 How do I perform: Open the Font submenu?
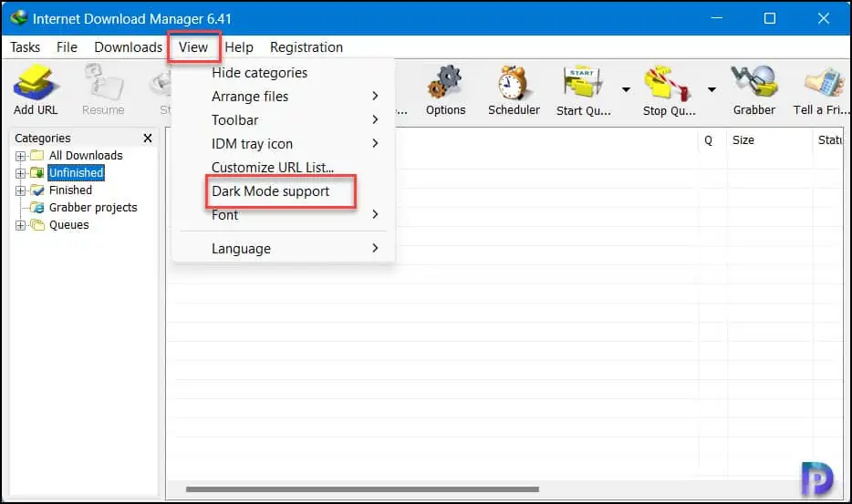coord(283,215)
